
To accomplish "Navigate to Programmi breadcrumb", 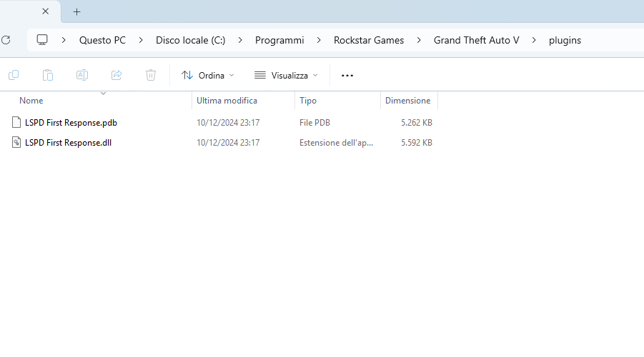I will coord(279,40).
